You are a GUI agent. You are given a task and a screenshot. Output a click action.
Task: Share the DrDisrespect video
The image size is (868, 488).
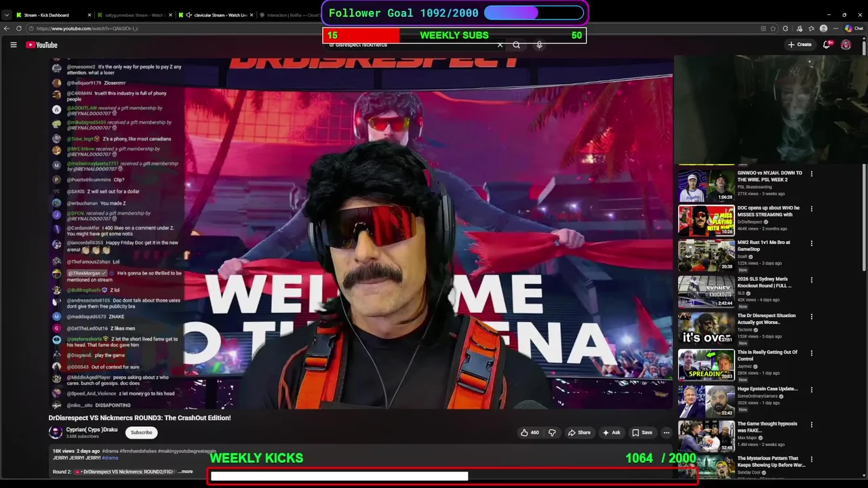tap(579, 432)
